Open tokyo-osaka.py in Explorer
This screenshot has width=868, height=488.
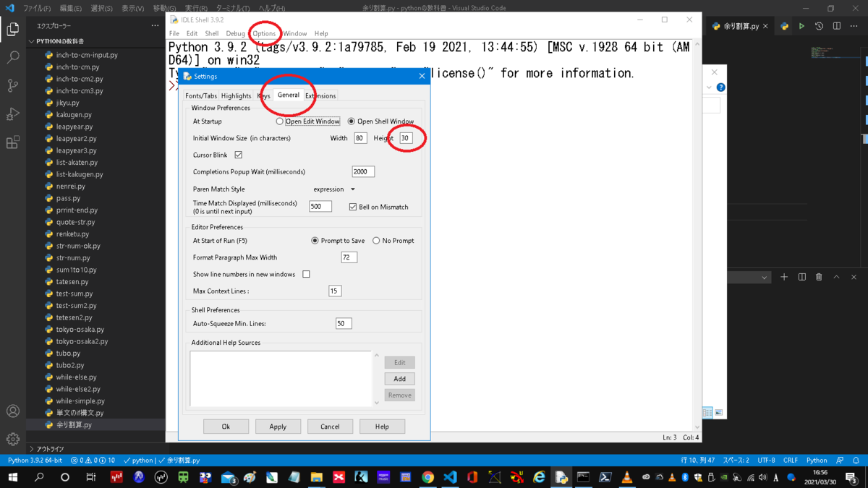[80, 330]
